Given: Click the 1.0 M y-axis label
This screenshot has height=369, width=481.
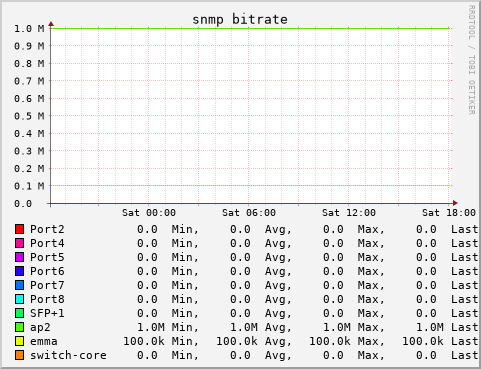Looking at the screenshot, I should coord(29,29).
